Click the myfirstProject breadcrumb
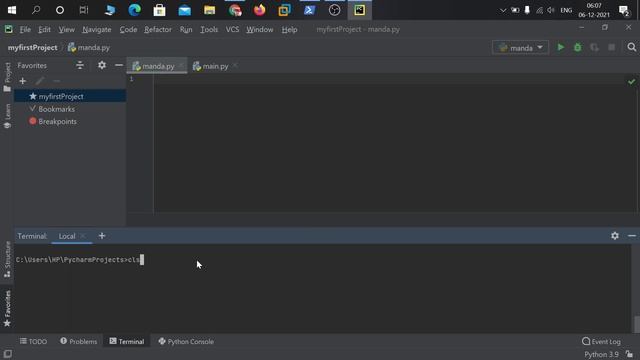The width and height of the screenshot is (640, 360). pos(33,47)
